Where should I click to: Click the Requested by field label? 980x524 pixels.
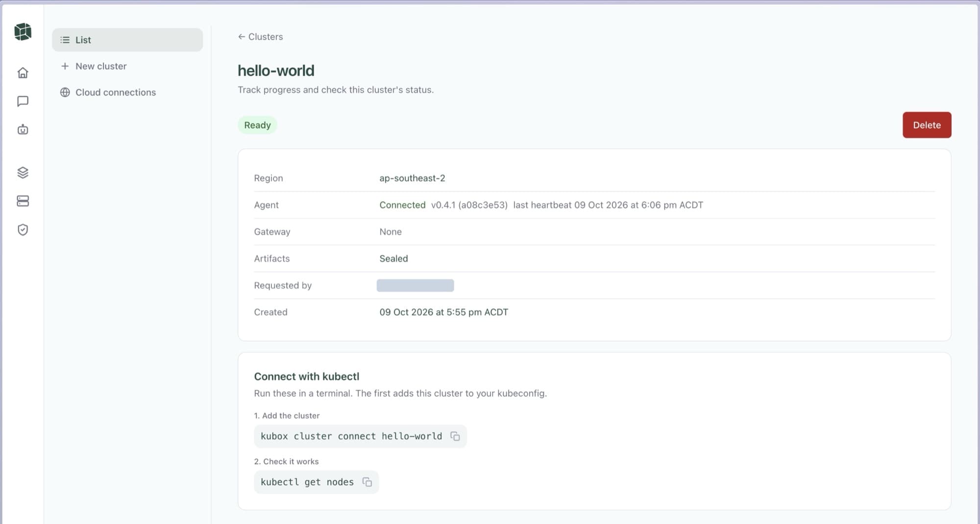283,285
